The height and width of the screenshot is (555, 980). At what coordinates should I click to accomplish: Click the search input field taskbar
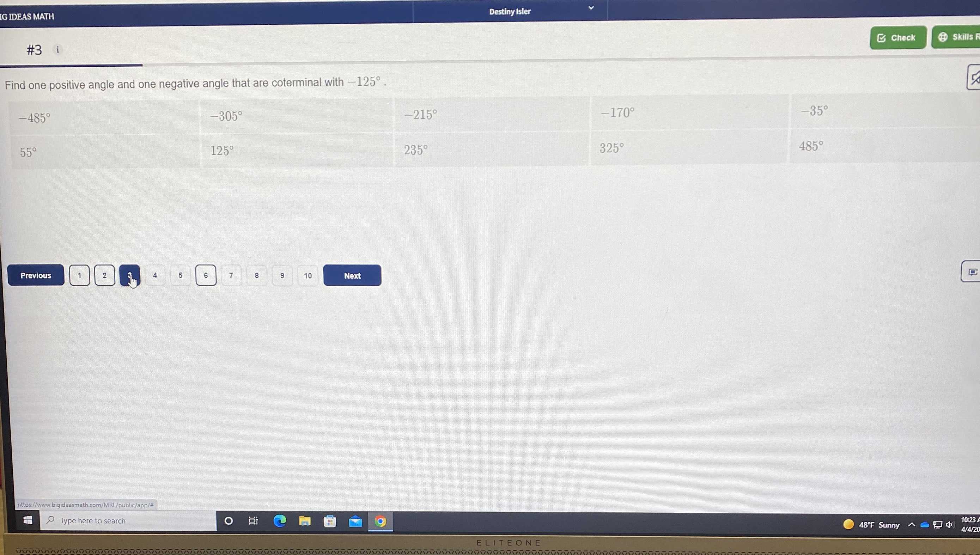pos(131,520)
